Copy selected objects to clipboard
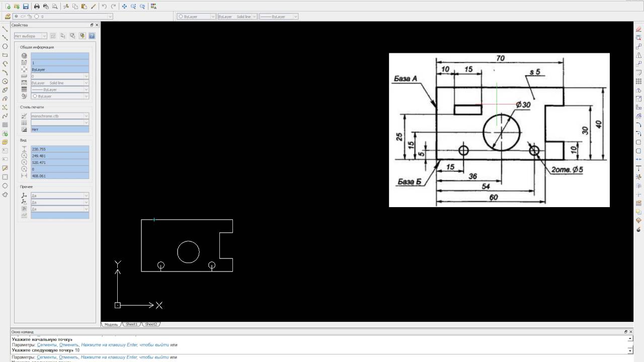 pyautogui.click(x=75, y=7)
